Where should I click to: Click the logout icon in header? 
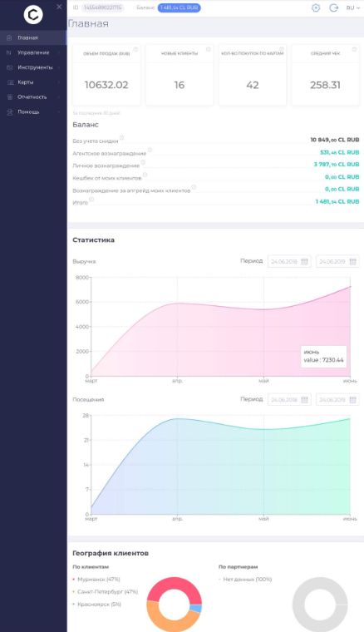pyautogui.click(x=333, y=7)
